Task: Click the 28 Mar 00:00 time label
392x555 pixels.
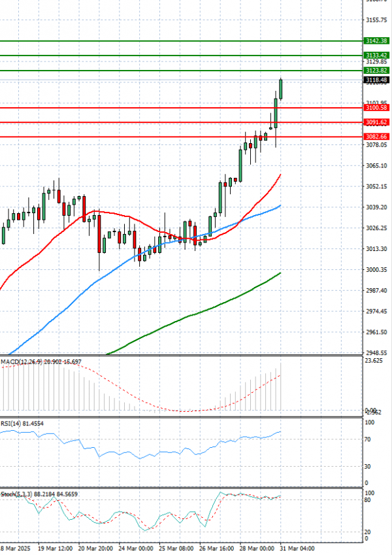Action: pyautogui.click(x=257, y=548)
